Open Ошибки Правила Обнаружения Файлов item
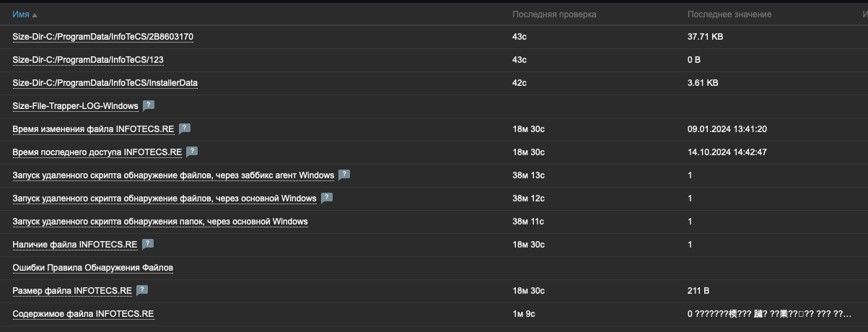The width and height of the screenshot is (868, 332). [x=93, y=268]
